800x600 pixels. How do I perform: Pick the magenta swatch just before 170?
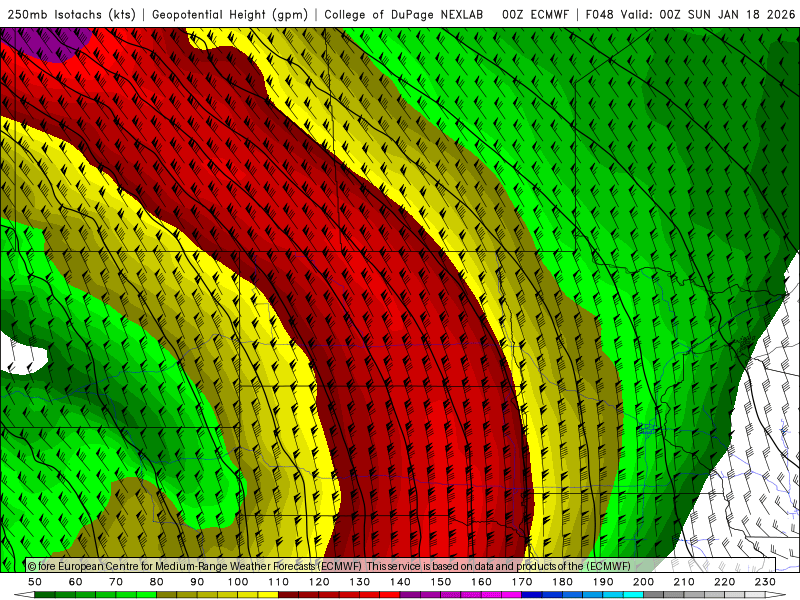(511, 595)
